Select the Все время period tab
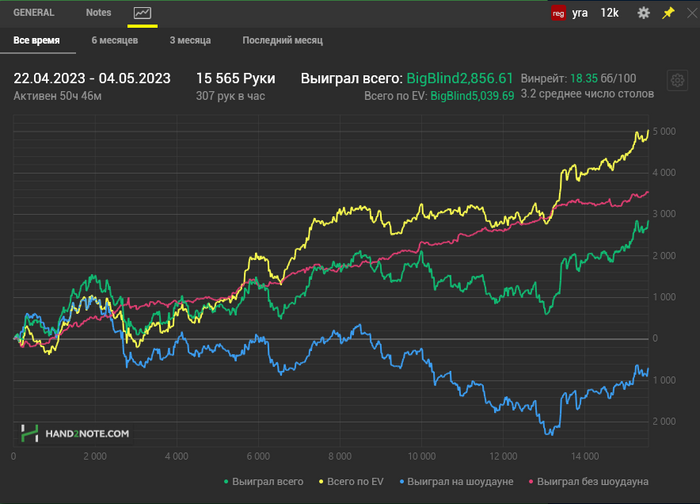 pyautogui.click(x=37, y=40)
